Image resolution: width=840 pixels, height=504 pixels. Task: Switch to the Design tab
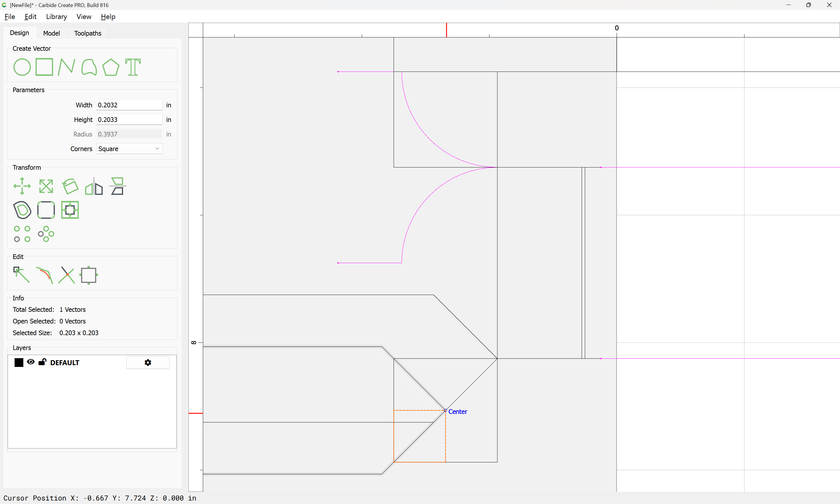(x=20, y=33)
